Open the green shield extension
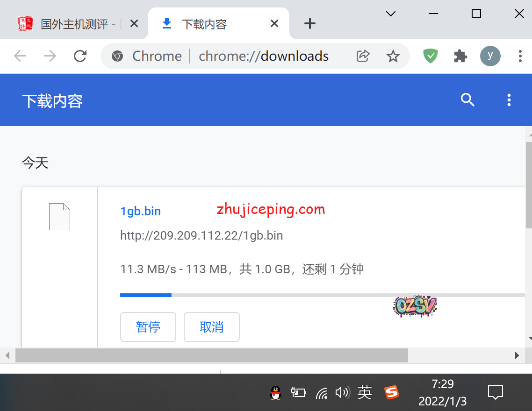The height and width of the screenshot is (411, 532). (x=430, y=56)
